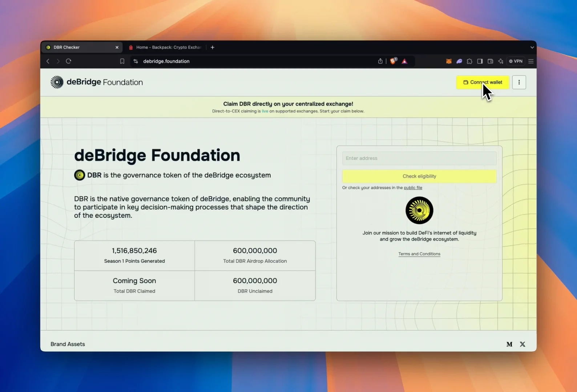This screenshot has height=392, width=577.
Task: Click the 'Total DBR Claimed' label
Action: tap(134, 291)
